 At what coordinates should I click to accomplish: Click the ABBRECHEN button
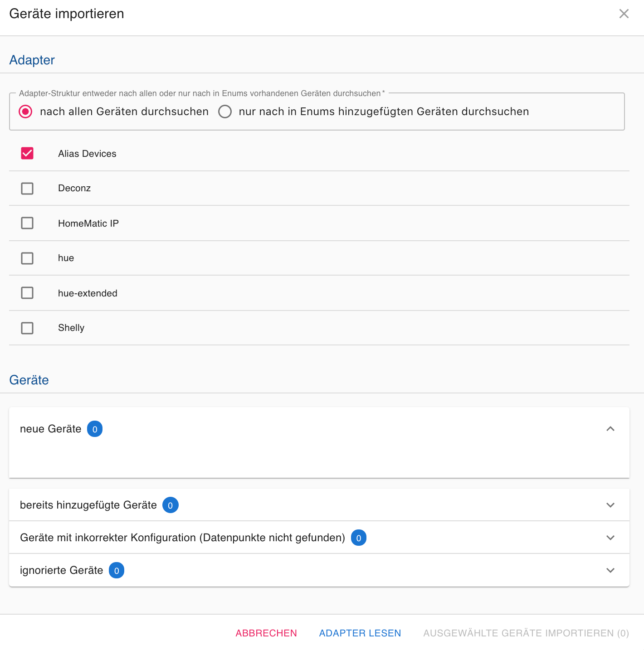pos(266,633)
